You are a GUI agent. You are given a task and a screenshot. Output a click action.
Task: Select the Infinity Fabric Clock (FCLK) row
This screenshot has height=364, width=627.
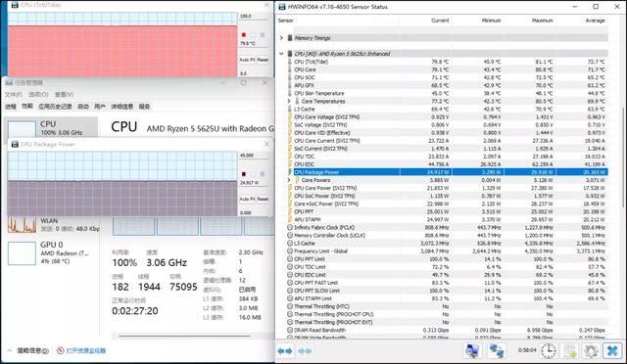tap(449, 227)
